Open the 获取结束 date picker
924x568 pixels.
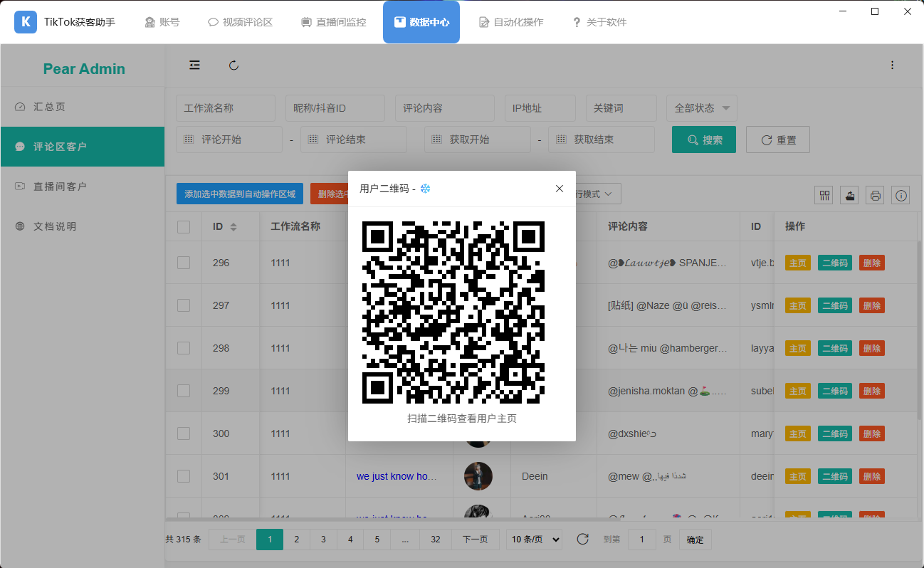(602, 140)
